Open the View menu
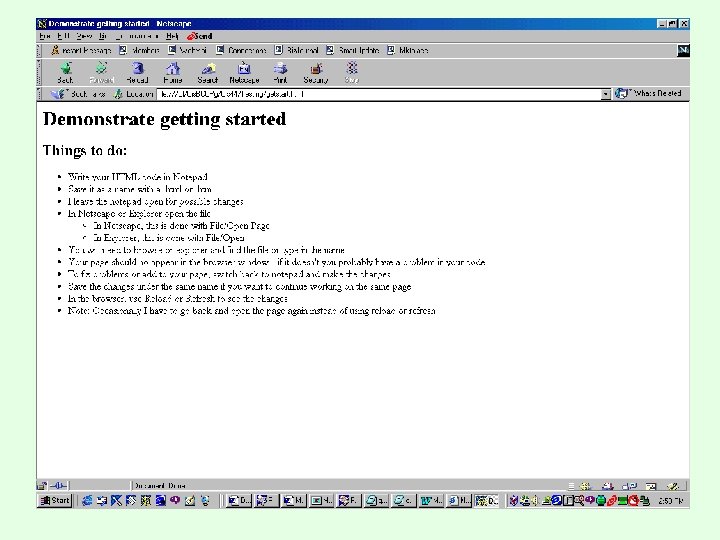 [x=84, y=36]
